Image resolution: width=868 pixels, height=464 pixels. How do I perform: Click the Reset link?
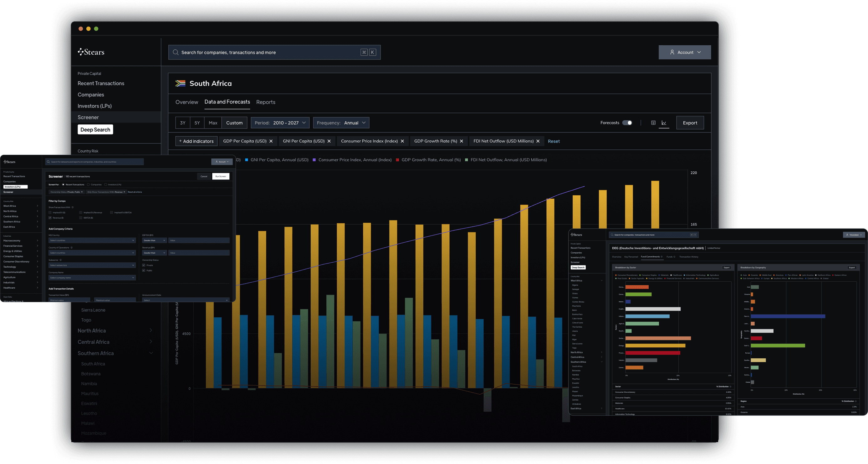[x=554, y=141]
